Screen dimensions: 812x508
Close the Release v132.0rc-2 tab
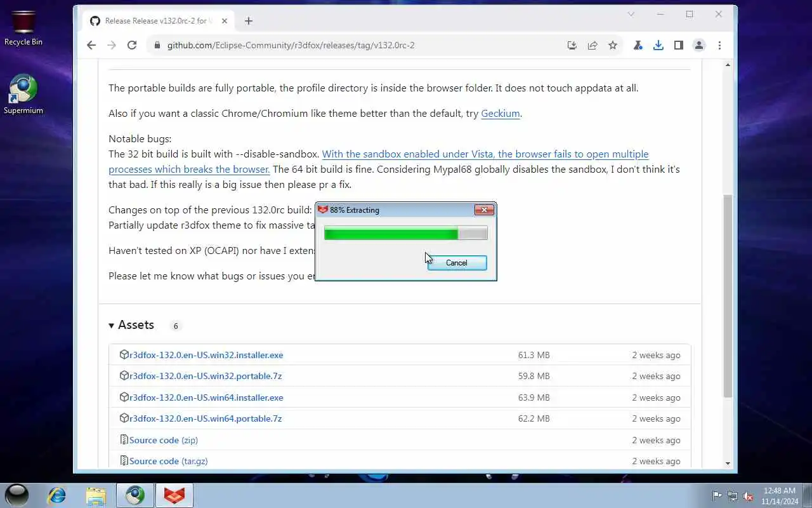point(224,21)
